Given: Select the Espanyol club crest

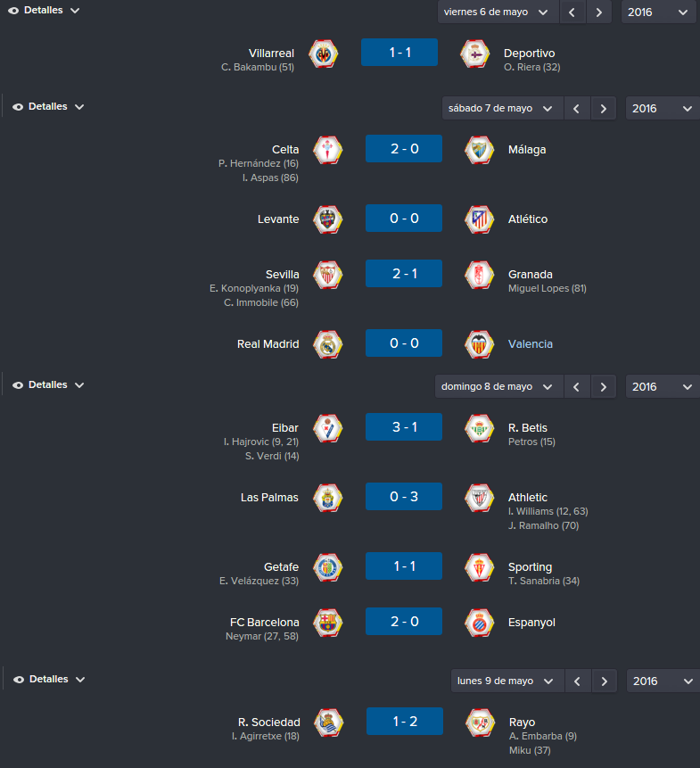Looking at the screenshot, I should click(479, 623).
